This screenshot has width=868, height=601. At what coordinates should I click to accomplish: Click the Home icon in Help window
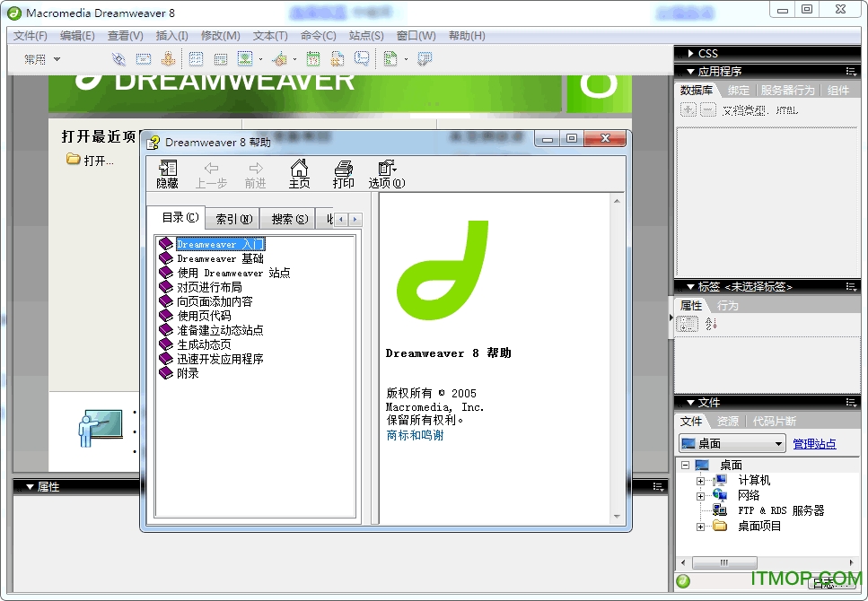click(299, 172)
